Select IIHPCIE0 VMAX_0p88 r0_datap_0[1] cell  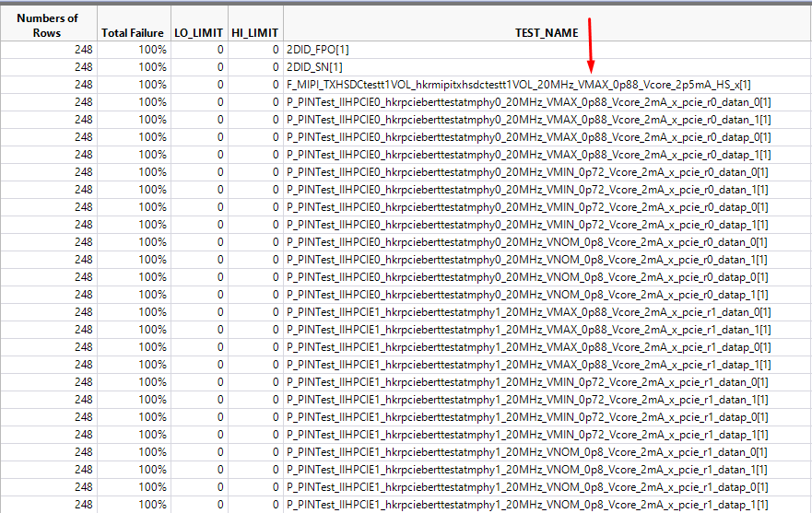(x=547, y=138)
